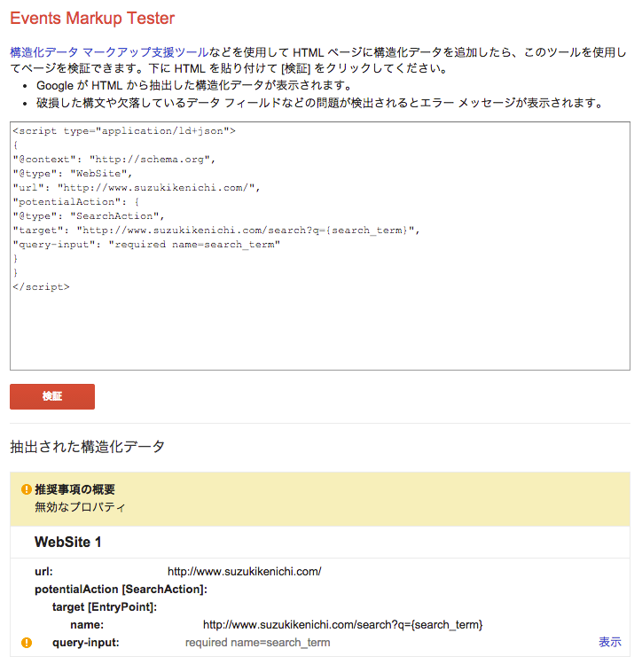Click warning icon beside 推奨事項の概要
The height and width of the screenshot is (672, 642).
[x=27, y=489]
